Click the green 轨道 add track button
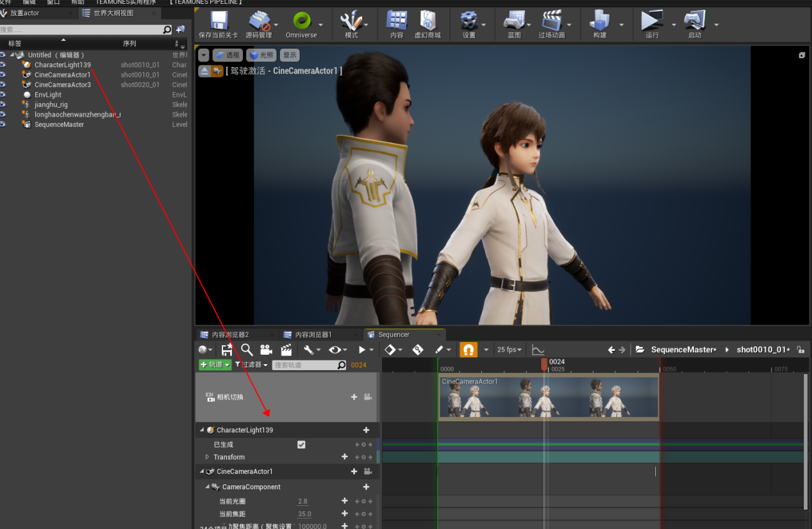The image size is (812, 529). point(215,365)
